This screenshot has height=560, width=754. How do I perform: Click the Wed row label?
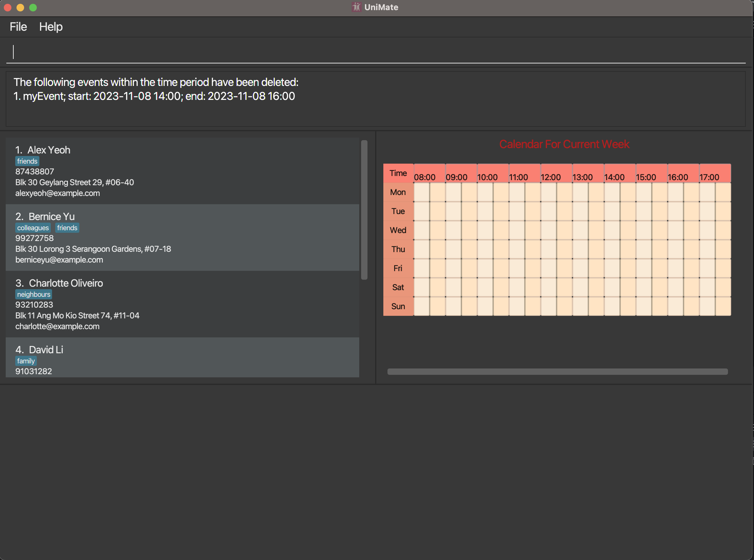[x=398, y=230]
